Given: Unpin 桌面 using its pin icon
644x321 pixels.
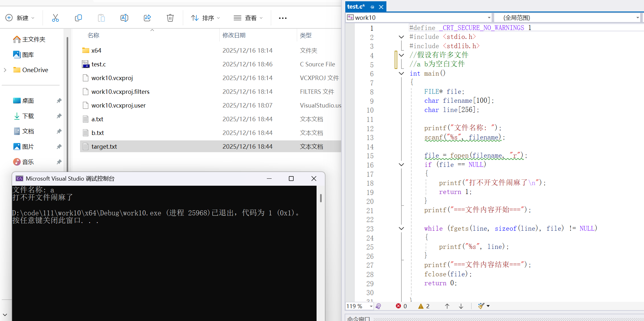Looking at the screenshot, I should coord(59,101).
